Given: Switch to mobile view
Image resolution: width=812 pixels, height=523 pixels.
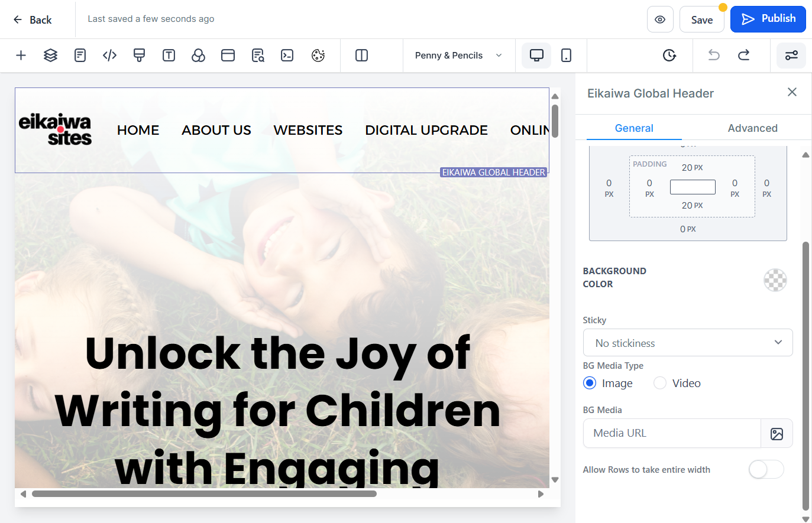Looking at the screenshot, I should coord(566,56).
